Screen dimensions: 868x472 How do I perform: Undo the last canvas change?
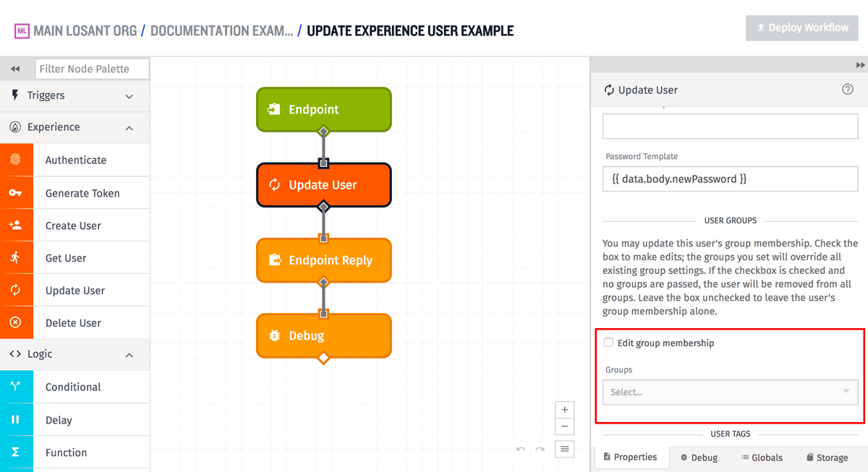[521, 450]
